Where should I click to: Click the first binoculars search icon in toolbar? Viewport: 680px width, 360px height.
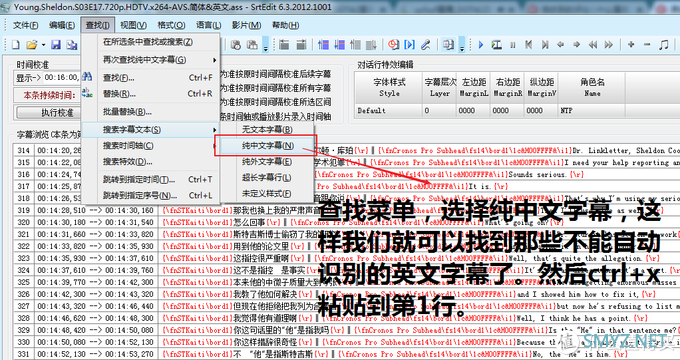click(x=236, y=44)
